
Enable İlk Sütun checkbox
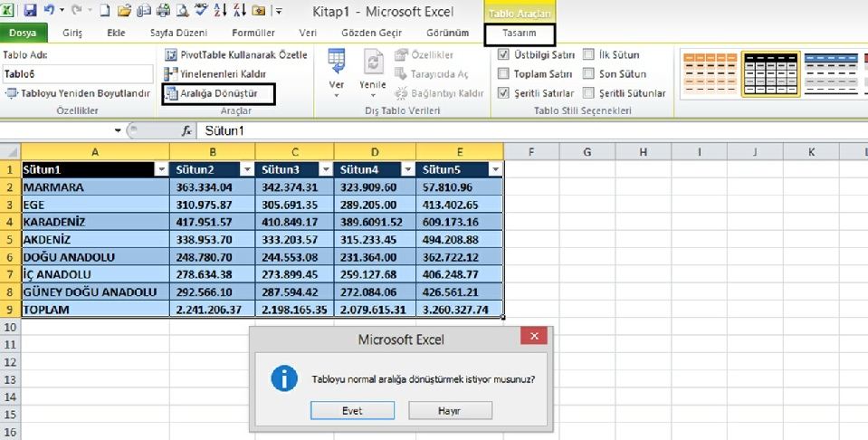point(588,55)
